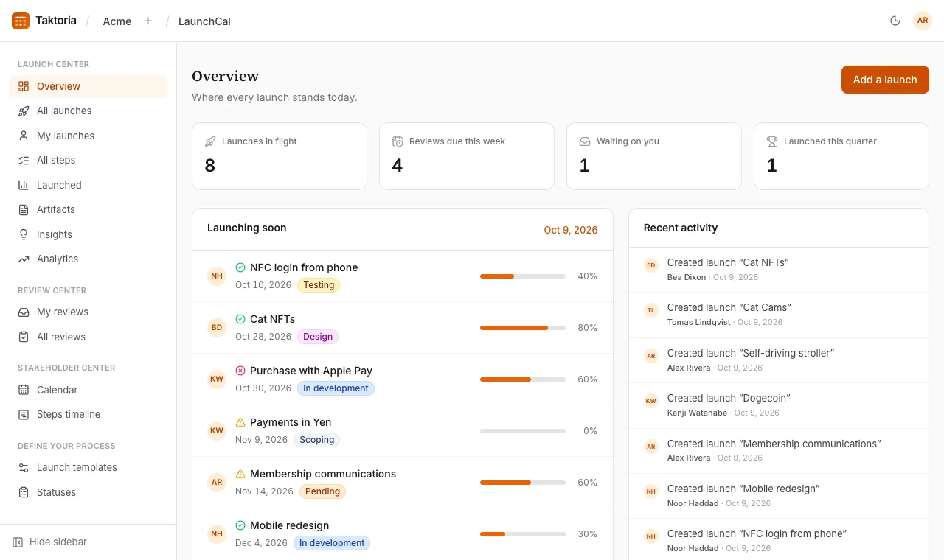944x560 pixels.
Task: Click the Cat NFTs 80% progress bar
Action: point(523,328)
